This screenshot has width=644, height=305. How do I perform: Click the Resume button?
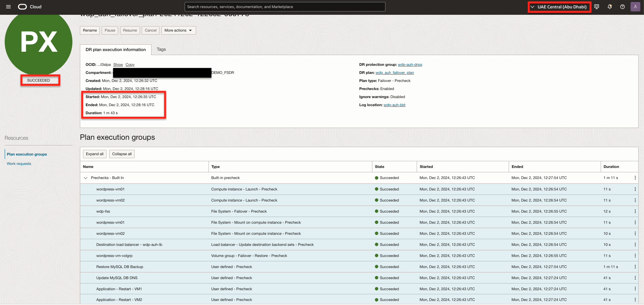click(x=130, y=30)
